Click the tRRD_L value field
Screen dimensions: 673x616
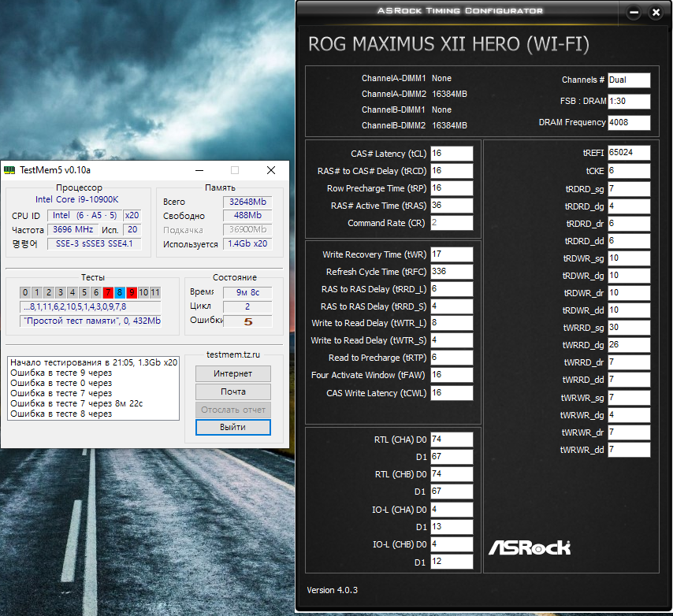point(452,289)
